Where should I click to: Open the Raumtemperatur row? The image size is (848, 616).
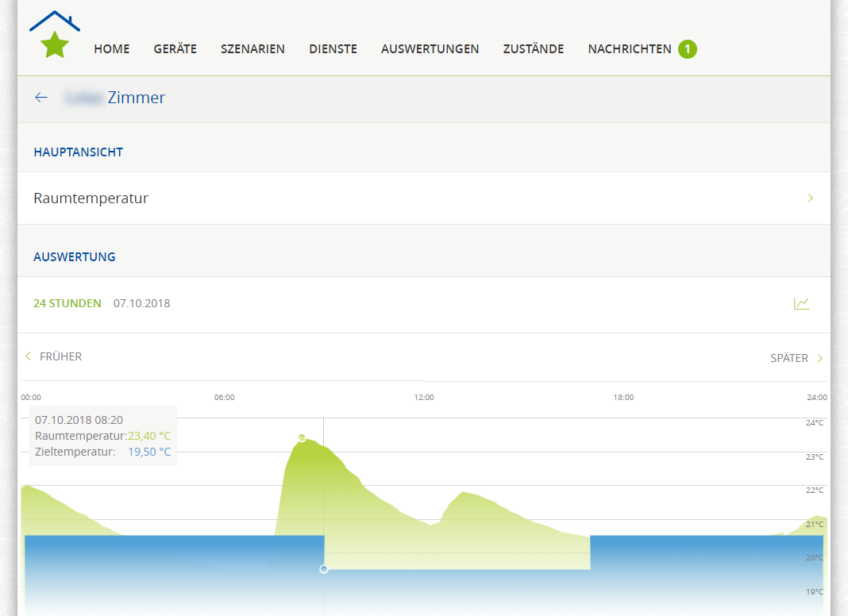point(91,198)
